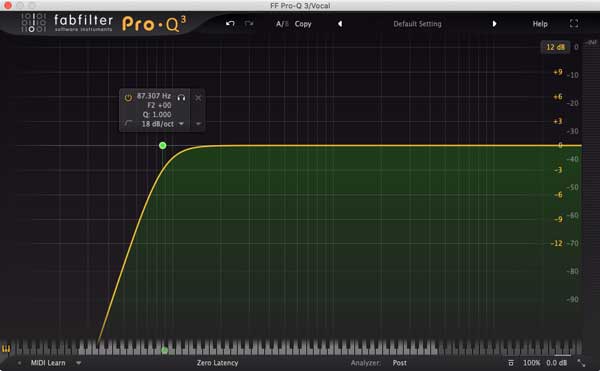The width and height of the screenshot is (600, 371).
Task: Click the '-12' dB scale label
Action: tap(556, 243)
